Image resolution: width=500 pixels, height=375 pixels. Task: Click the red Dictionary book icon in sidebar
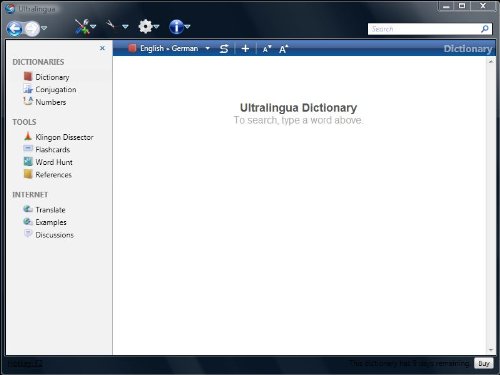28,77
